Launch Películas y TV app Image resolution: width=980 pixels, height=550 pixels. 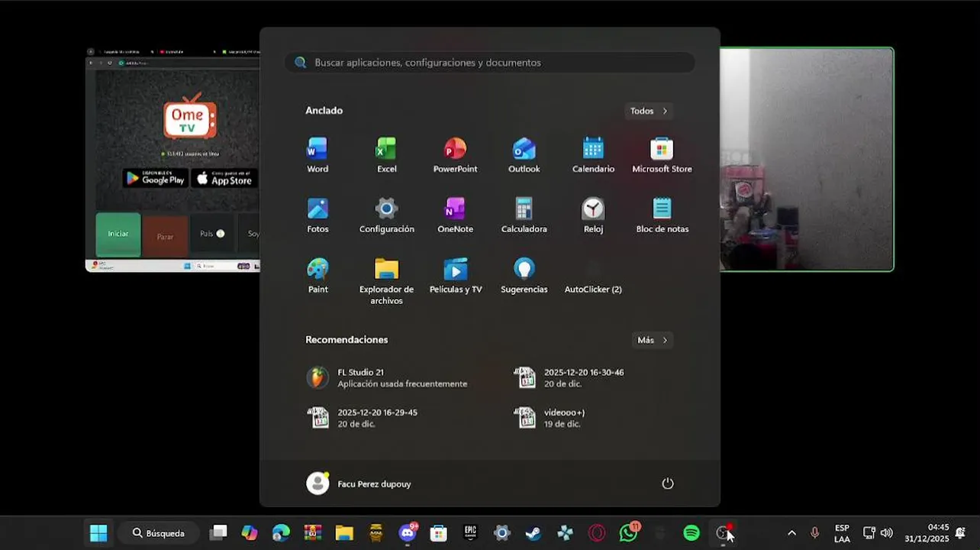455,276
